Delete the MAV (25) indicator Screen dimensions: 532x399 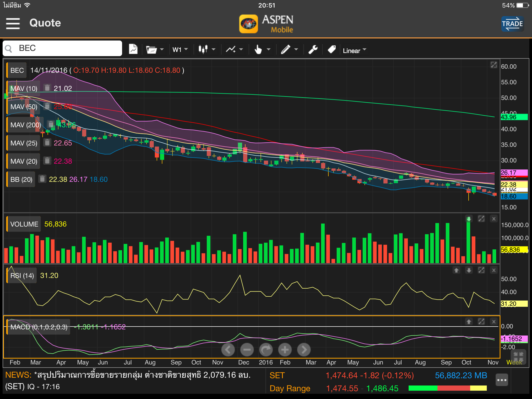coord(47,143)
